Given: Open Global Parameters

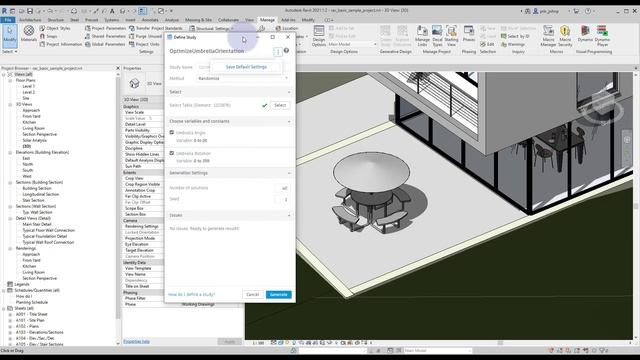Looking at the screenshot, I should point(105,44).
